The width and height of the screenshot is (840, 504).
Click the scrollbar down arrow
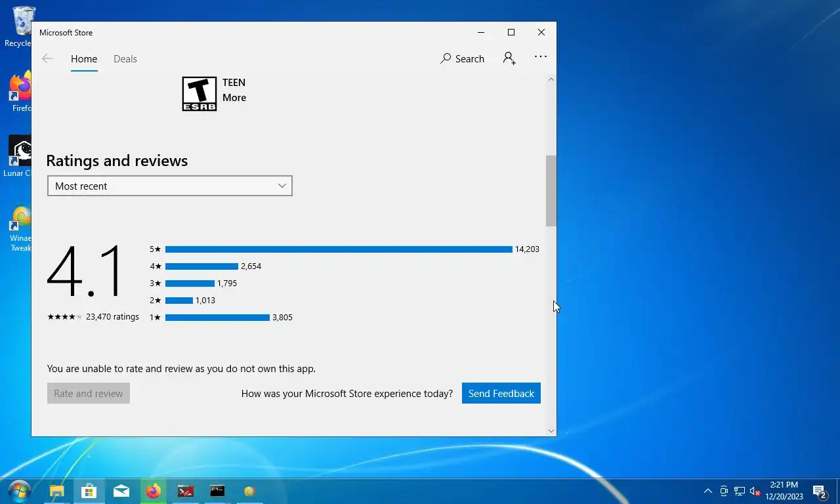click(551, 431)
